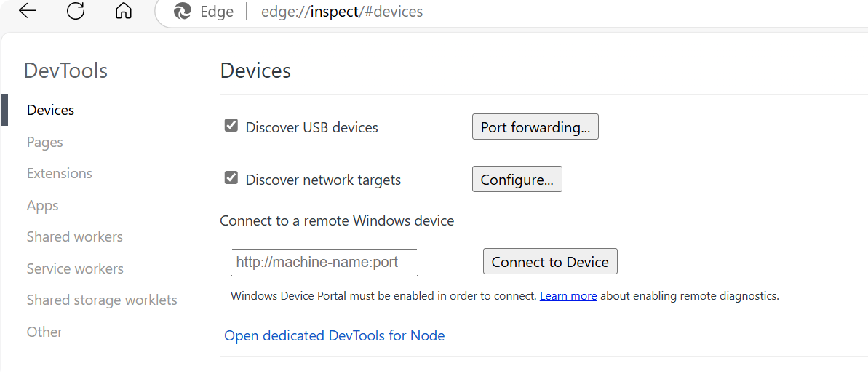This screenshot has width=868, height=379.
Task: Select Devices in the sidebar
Action: tap(50, 110)
